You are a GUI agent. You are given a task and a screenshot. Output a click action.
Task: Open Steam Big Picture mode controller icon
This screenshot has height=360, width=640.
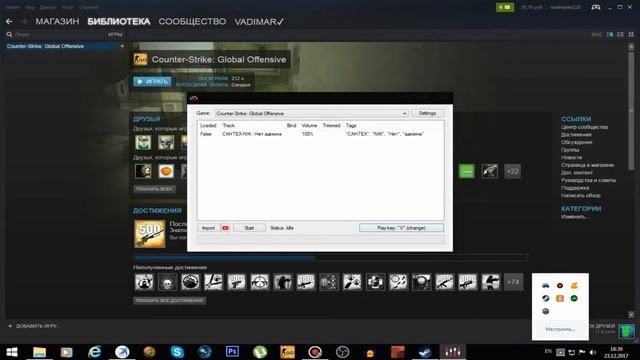pos(596,7)
